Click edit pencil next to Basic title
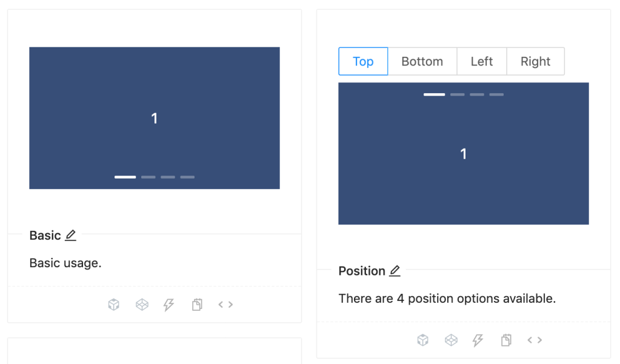 pos(71,236)
